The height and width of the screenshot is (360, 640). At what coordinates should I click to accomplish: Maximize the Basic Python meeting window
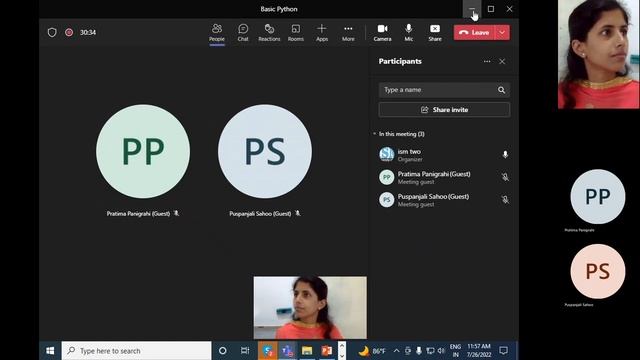pos(491,9)
